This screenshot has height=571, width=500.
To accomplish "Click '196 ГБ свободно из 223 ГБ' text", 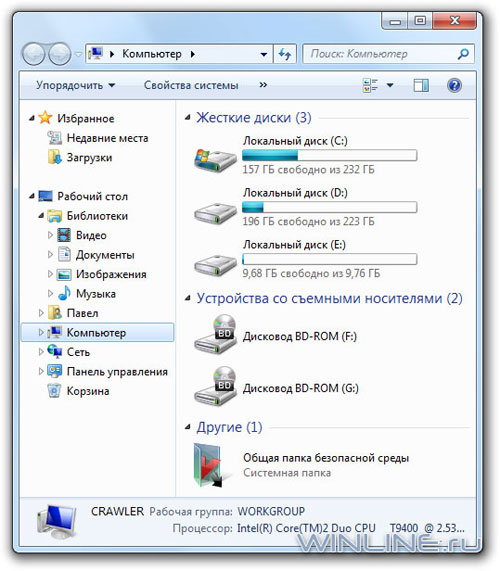I will coord(308,221).
